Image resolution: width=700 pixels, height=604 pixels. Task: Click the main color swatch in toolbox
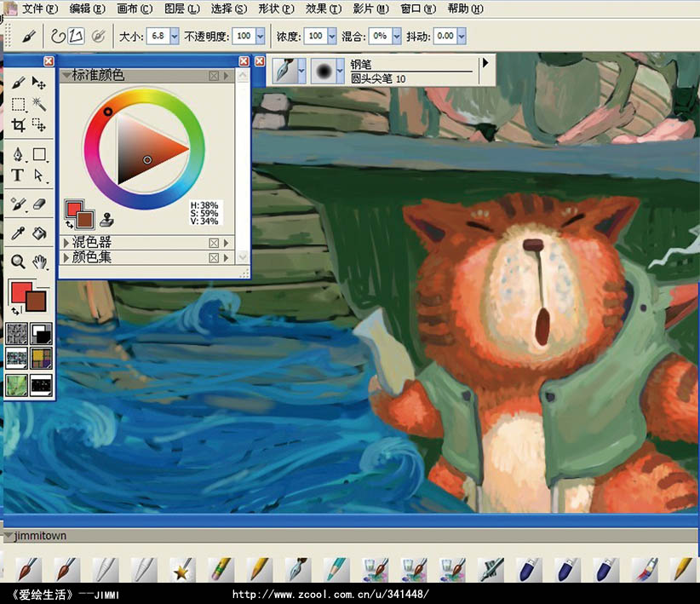21,292
